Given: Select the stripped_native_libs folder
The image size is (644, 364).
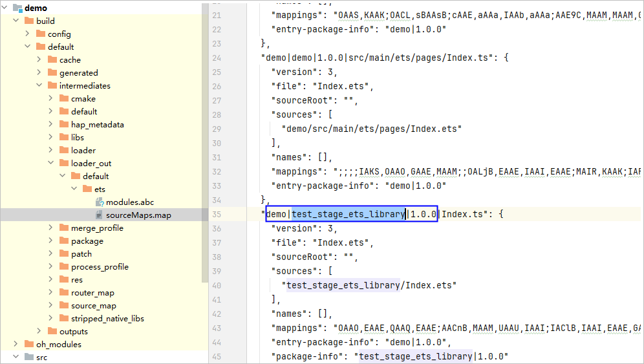Looking at the screenshot, I should pos(107,319).
